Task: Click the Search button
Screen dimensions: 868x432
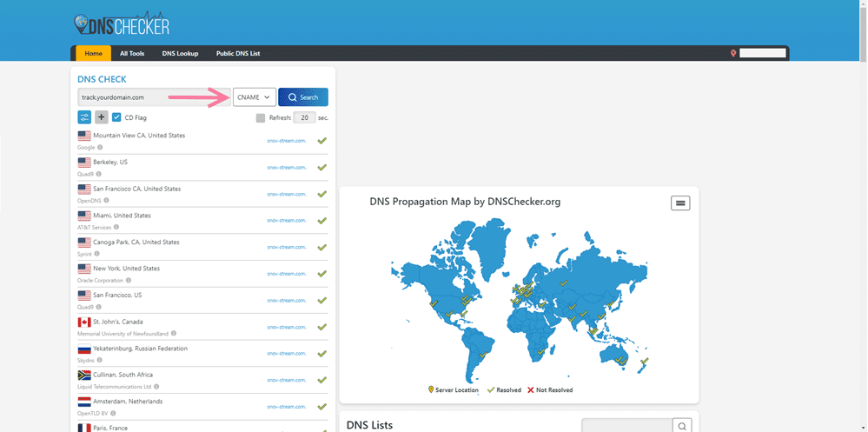Action: [x=303, y=97]
